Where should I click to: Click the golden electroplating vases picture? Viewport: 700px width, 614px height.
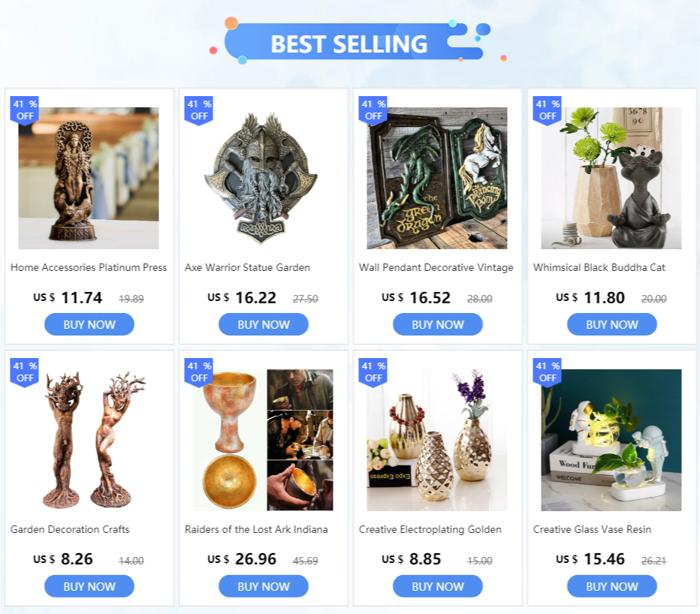[x=437, y=440]
